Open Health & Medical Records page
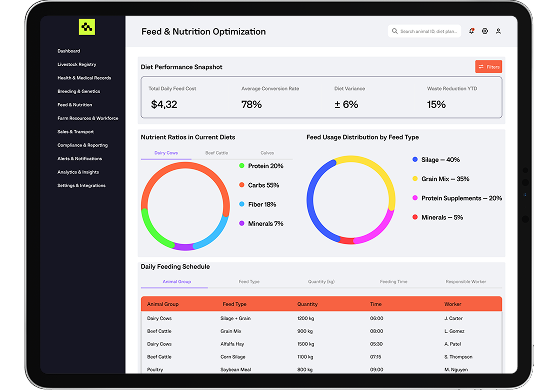This screenshot has height=391, width=560. pos(84,78)
